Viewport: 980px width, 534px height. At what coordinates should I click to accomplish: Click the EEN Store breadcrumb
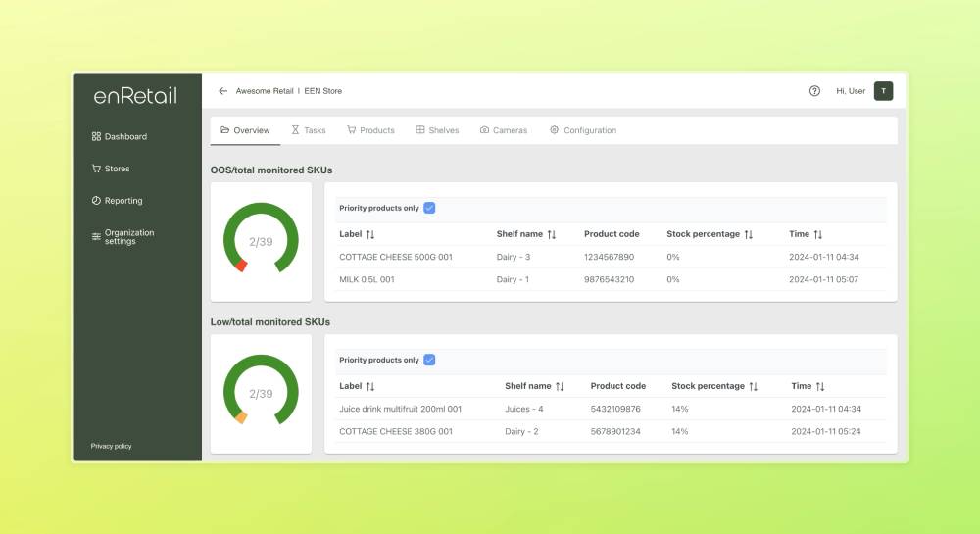click(323, 91)
